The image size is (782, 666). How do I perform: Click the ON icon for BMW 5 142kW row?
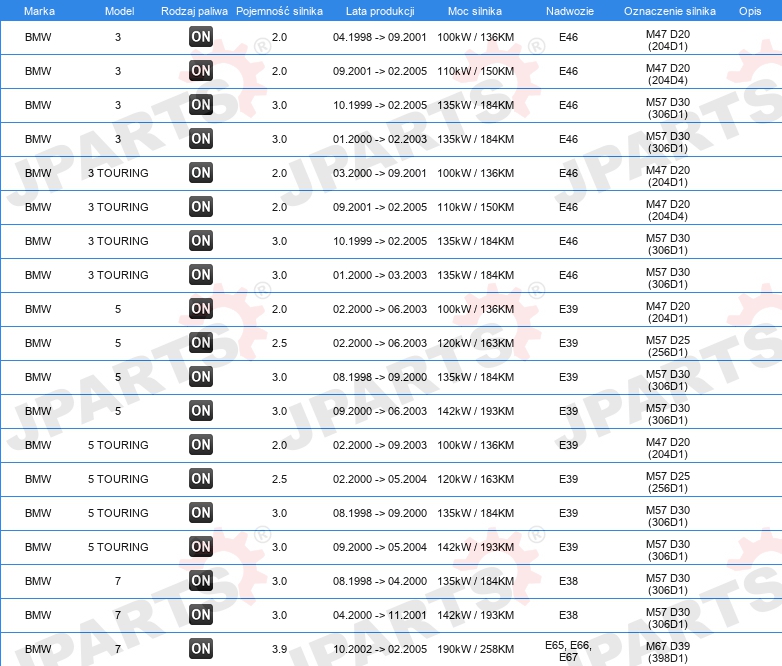coord(201,411)
